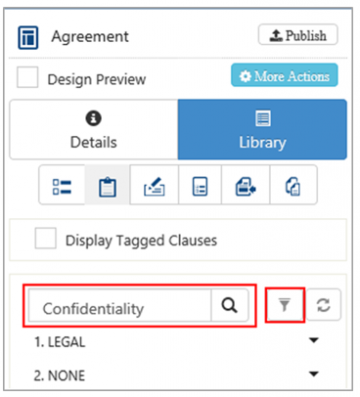Select the list view library icon

(x=62, y=186)
